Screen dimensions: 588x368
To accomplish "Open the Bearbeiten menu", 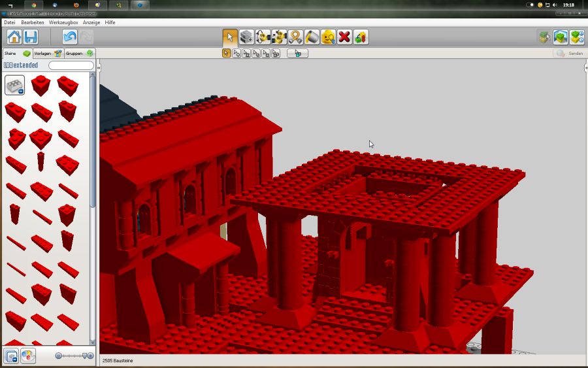I will pos(33,22).
